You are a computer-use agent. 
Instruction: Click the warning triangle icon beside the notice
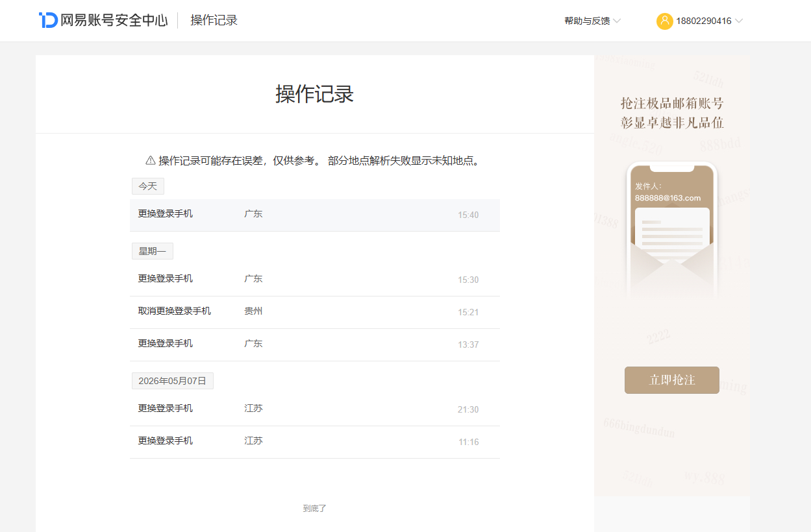click(151, 160)
